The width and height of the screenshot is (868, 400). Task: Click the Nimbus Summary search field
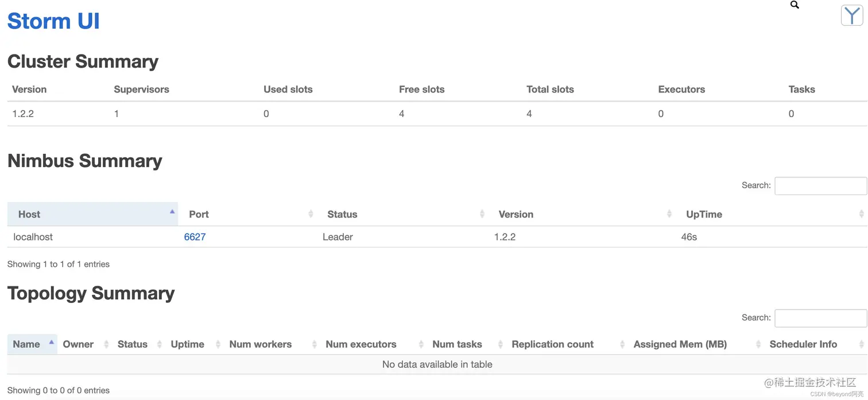pyautogui.click(x=820, y=186)
